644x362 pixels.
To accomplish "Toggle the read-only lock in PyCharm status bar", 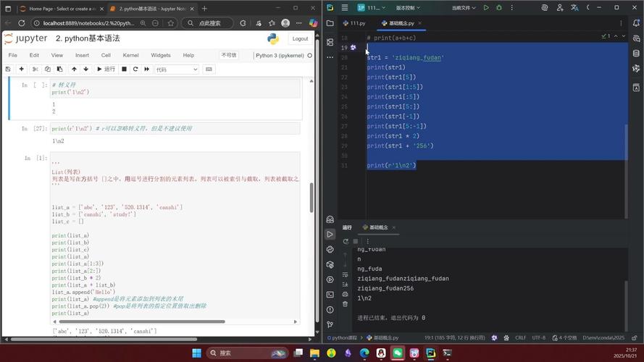I will [635, 338].
